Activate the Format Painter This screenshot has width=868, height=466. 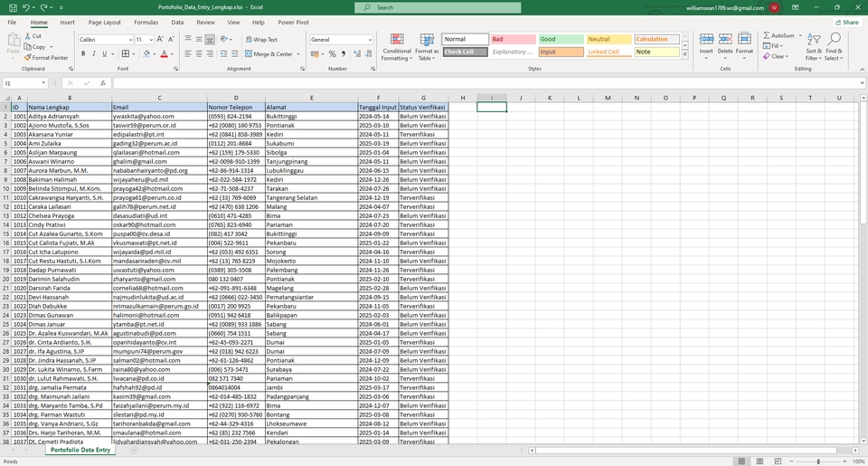click(46, 58)
